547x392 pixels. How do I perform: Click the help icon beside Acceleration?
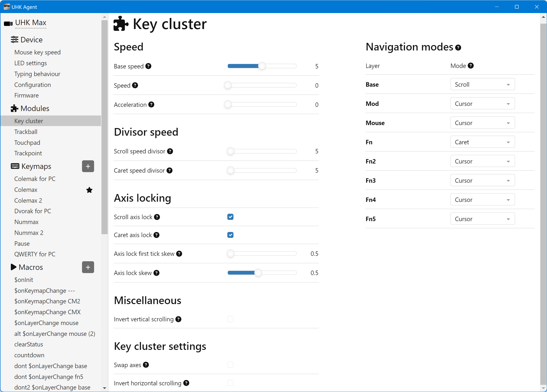click(151, 105)
